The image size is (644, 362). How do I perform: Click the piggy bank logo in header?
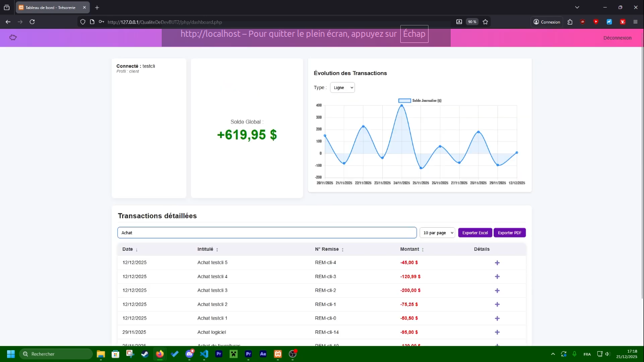tap(13, 38)
